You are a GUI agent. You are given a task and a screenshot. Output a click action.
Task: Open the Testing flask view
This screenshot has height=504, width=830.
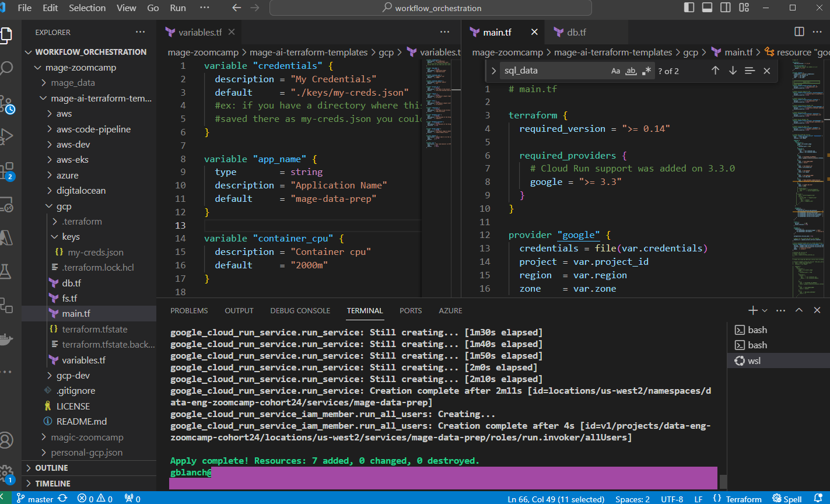[x=6, y=271]
